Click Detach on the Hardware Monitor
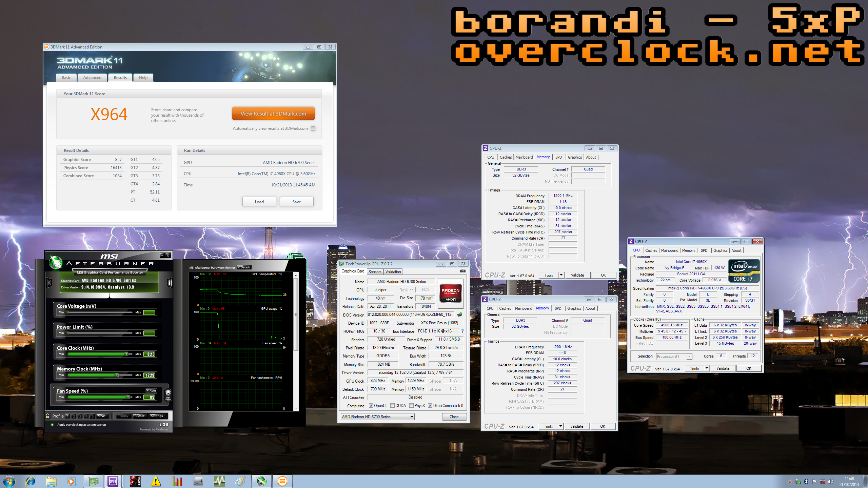The image size is (868, 488). 244,267
